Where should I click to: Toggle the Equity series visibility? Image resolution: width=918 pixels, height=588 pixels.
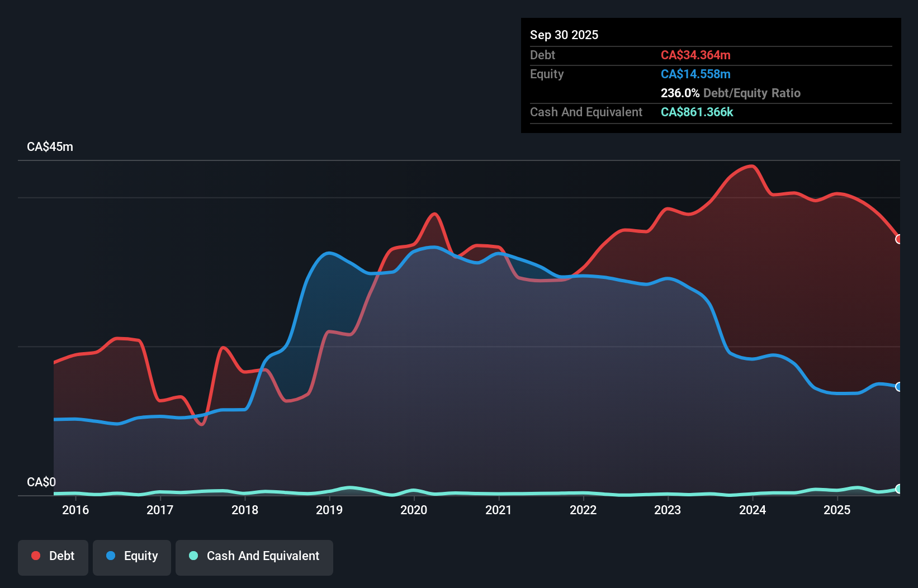[131, 556]
